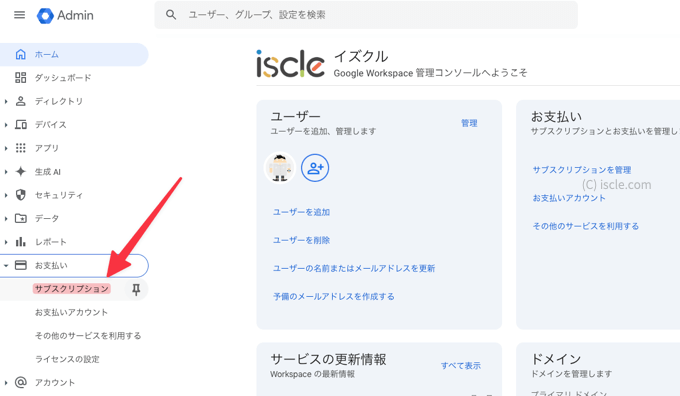Open お支払いアカウント in the sidebar
Viewport: 680px width, 396px height.
(71, 312)
